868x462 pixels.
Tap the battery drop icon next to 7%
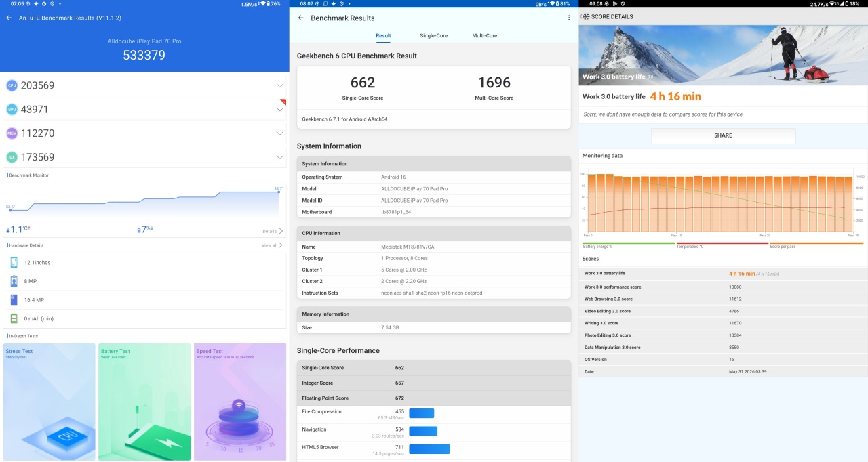[139, 230]
